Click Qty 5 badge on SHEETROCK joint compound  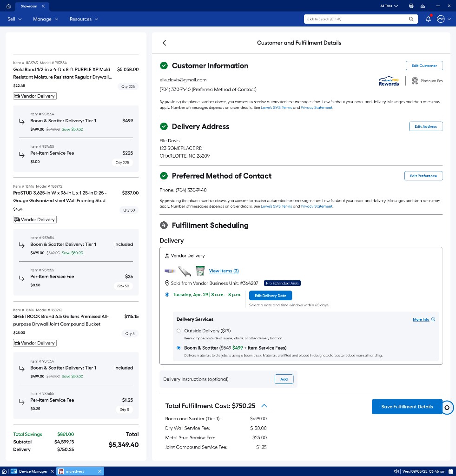(x=130, y=334)
